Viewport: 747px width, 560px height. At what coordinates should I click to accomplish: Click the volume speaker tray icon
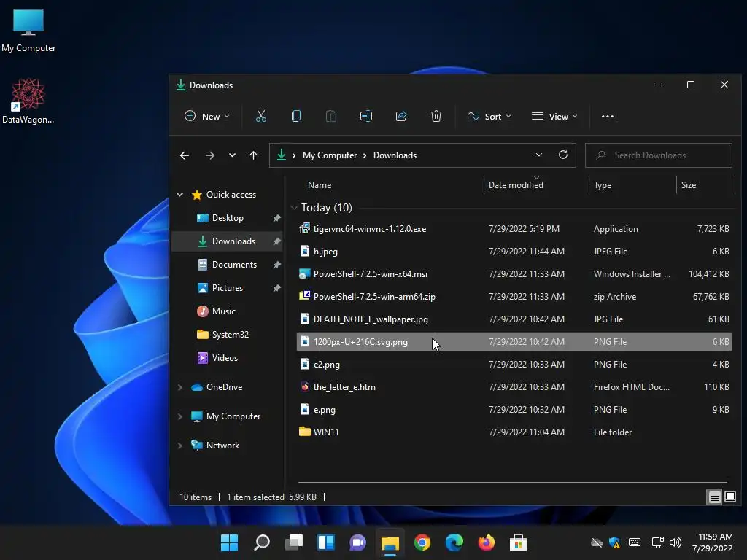675,542
